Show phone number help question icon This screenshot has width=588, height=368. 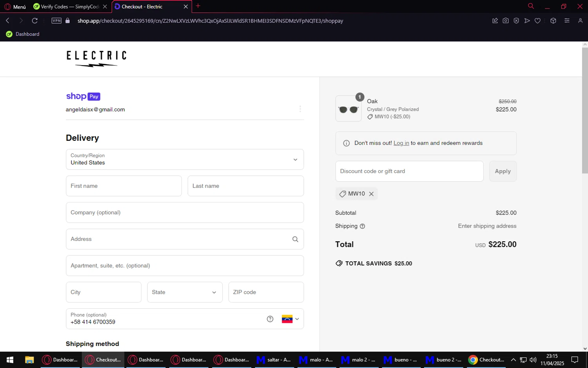(270, 319)
